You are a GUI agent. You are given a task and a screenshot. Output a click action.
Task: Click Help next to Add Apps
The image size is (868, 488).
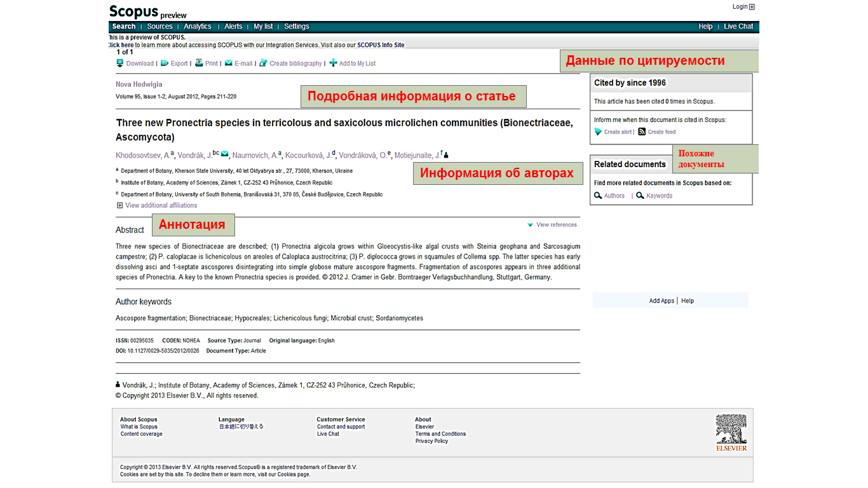point(688,301)
